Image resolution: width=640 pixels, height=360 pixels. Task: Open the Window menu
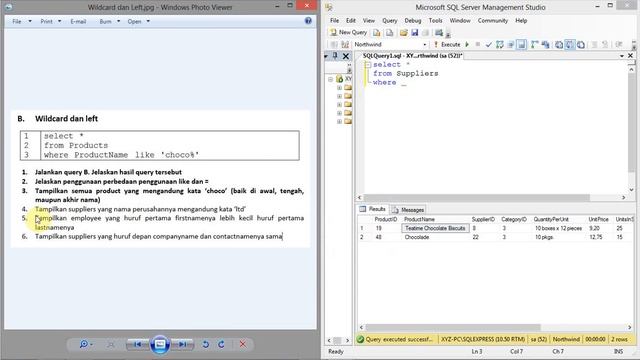460,20
